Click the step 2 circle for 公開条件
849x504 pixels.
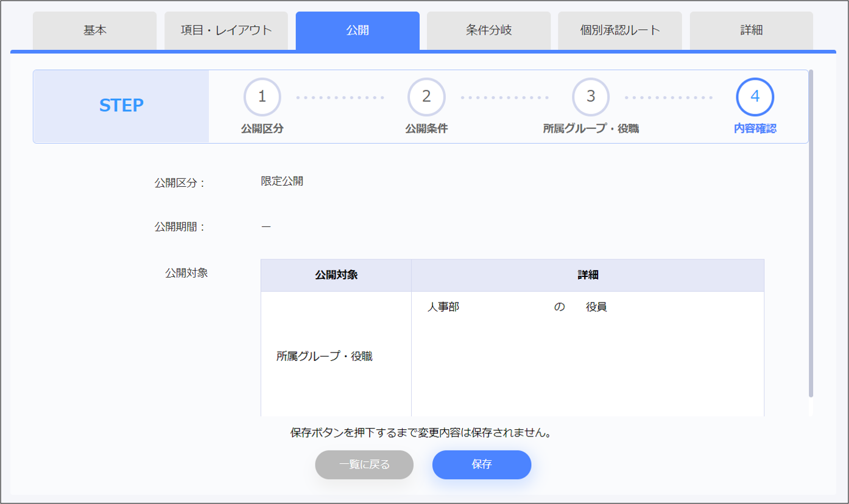426,97
